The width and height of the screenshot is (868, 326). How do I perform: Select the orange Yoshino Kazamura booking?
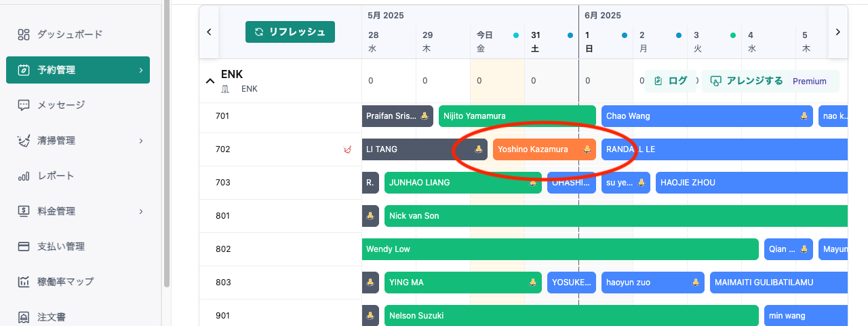coord(536,149)
